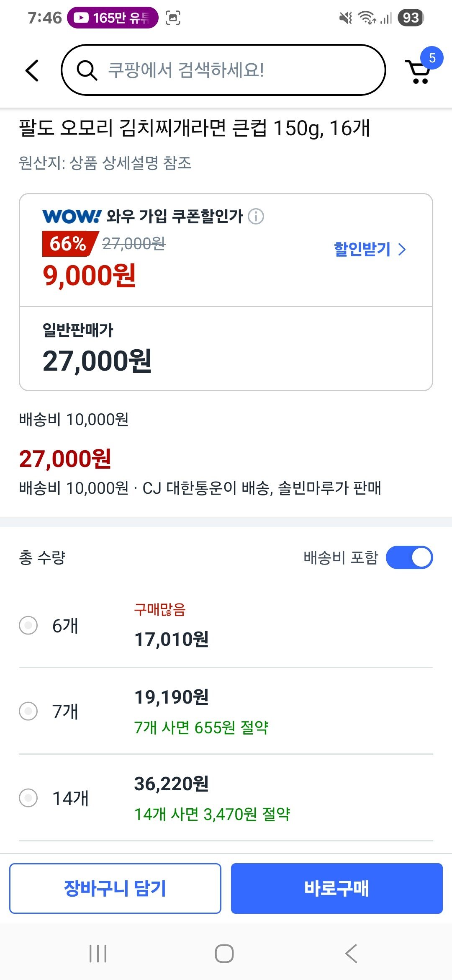This screenshot has height=980, width=452.
Task: Open the shopping cart
Action: coord(418,71)
